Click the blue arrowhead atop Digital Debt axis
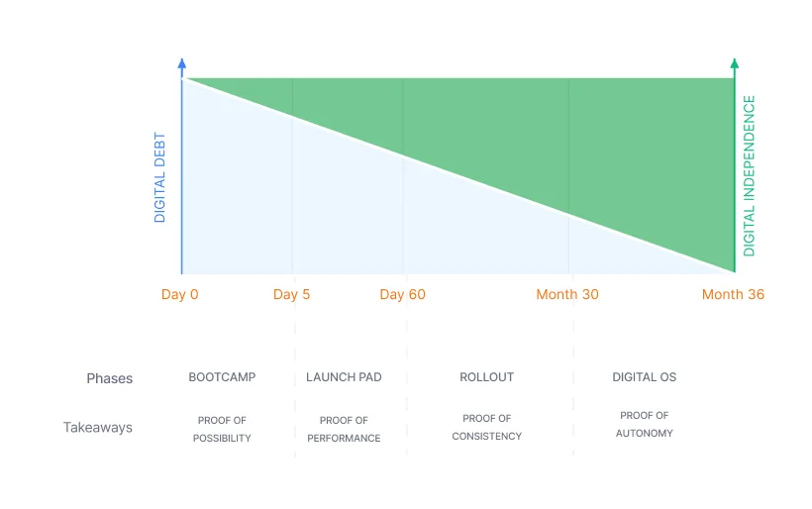 pos(181,64)
